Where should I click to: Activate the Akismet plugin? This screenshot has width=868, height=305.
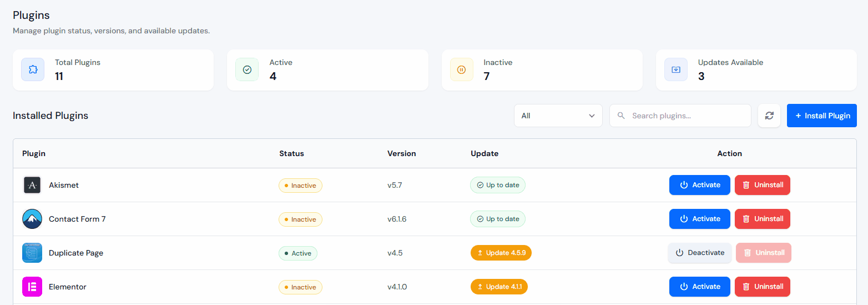(700, 185)
